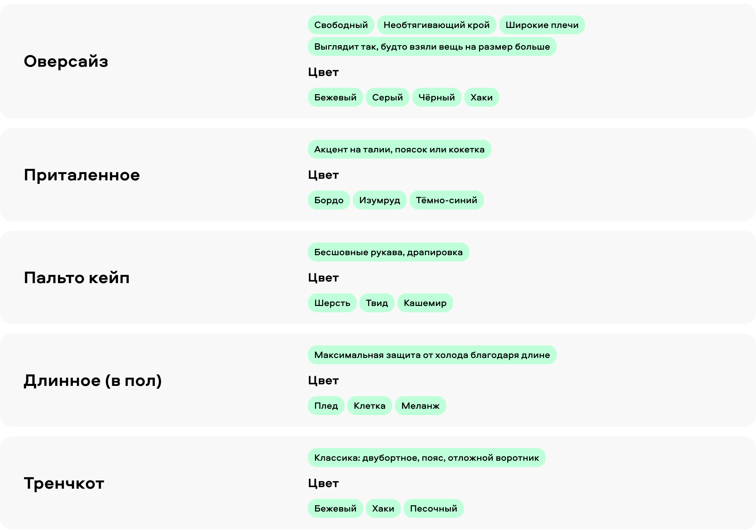The height and width of the screenshot is (532, 756).
Task: Open the "Тренчкот" category heading
Action: click(x=64, y=483)
